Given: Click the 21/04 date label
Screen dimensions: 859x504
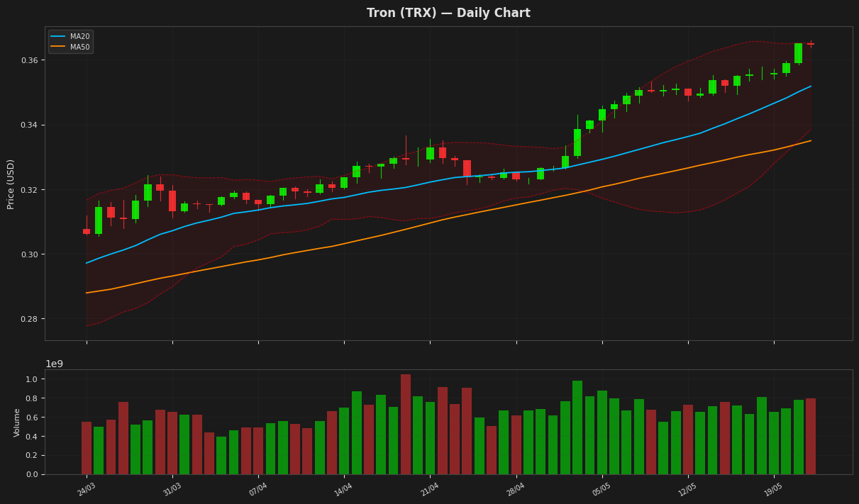Looking at the screenshot, I should (430, 489).
